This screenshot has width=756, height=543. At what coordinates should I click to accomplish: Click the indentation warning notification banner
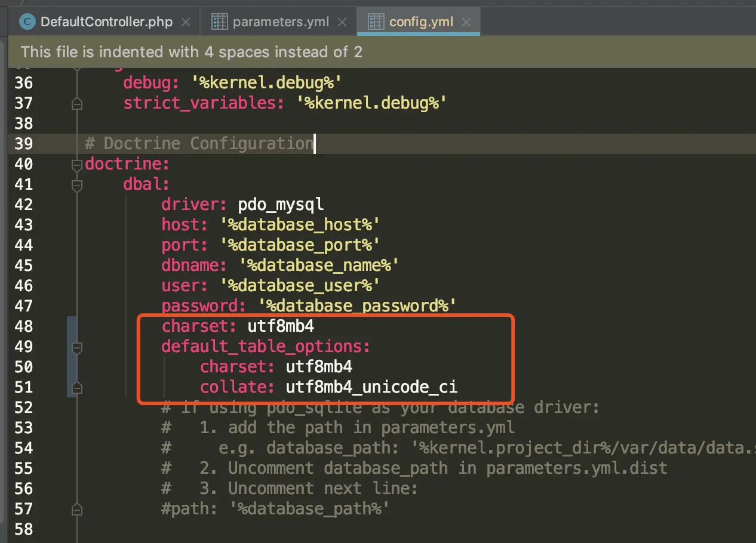(382, 52)
